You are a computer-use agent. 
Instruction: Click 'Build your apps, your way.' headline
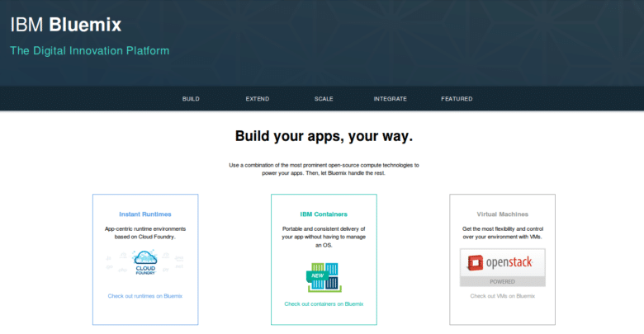(324, 136)
